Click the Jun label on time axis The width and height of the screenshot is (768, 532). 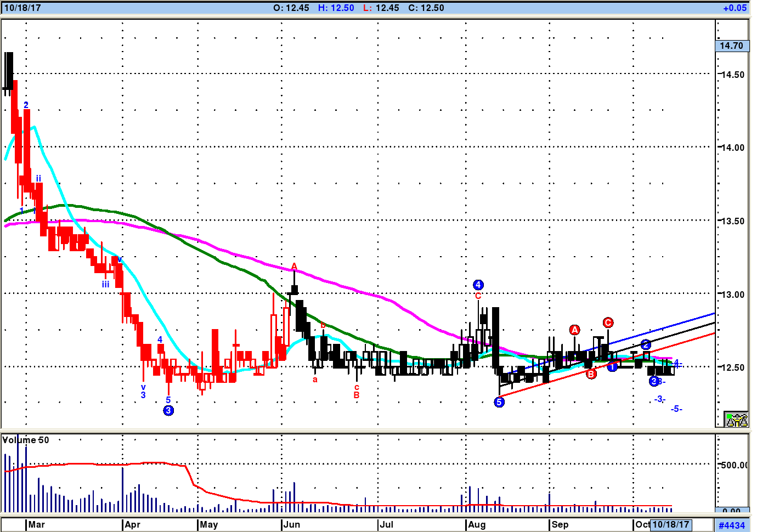(x=292, y=524)
